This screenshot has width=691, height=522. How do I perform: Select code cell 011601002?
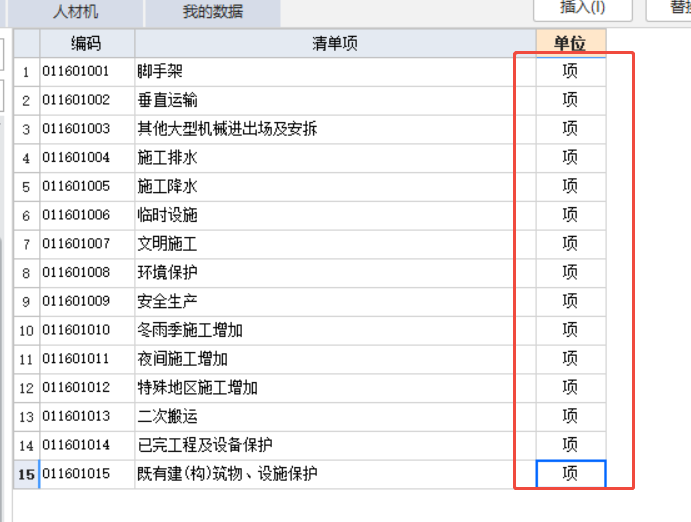click(x=87, y=100)
